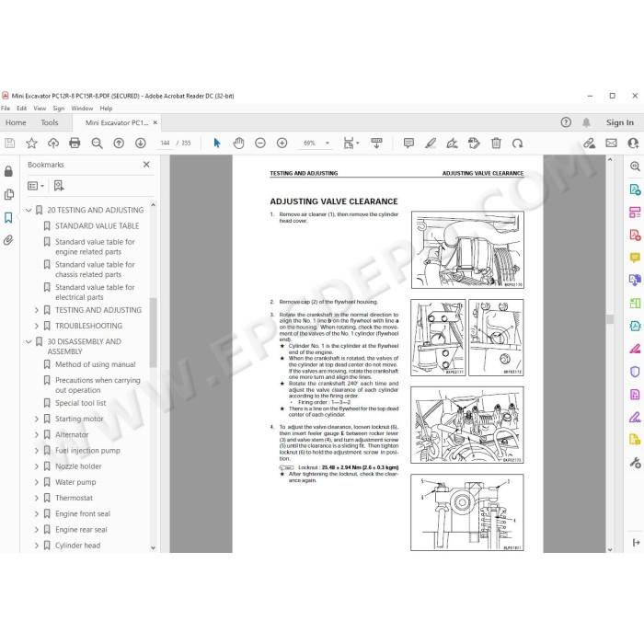The image size is (644, 644).
Task: Expand the right tools pane arrow
Action: [x=637, y=543]
